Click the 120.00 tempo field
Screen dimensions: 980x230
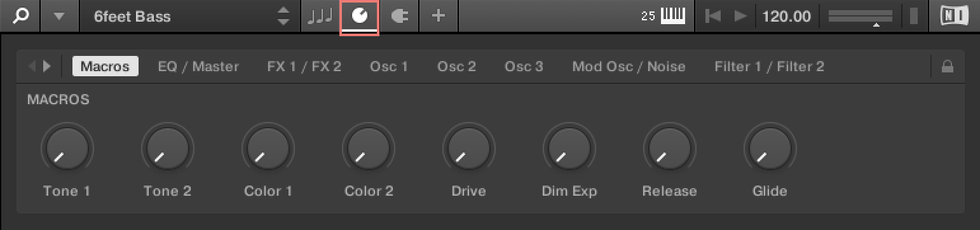(786, 16)
